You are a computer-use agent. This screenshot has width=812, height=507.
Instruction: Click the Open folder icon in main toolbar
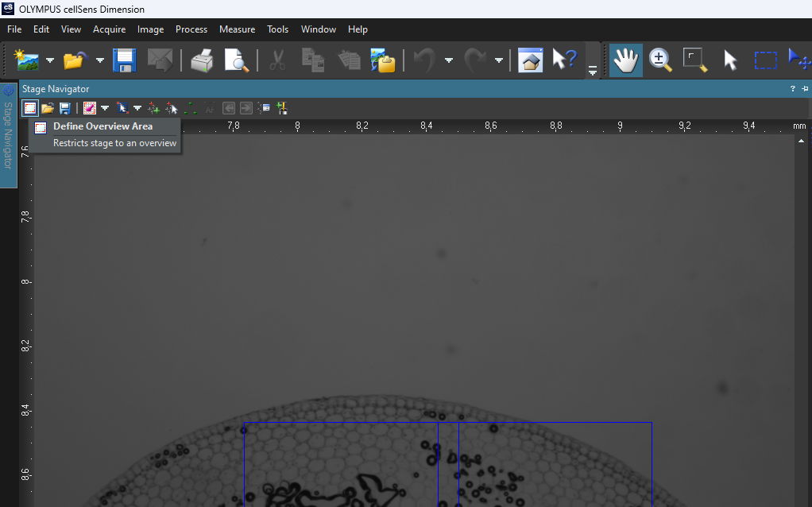click(x=75, y=60)
